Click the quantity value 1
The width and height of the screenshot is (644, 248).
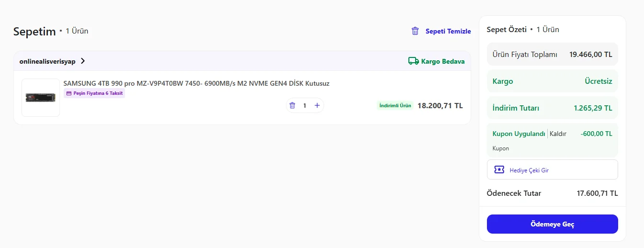click(305, 106)
